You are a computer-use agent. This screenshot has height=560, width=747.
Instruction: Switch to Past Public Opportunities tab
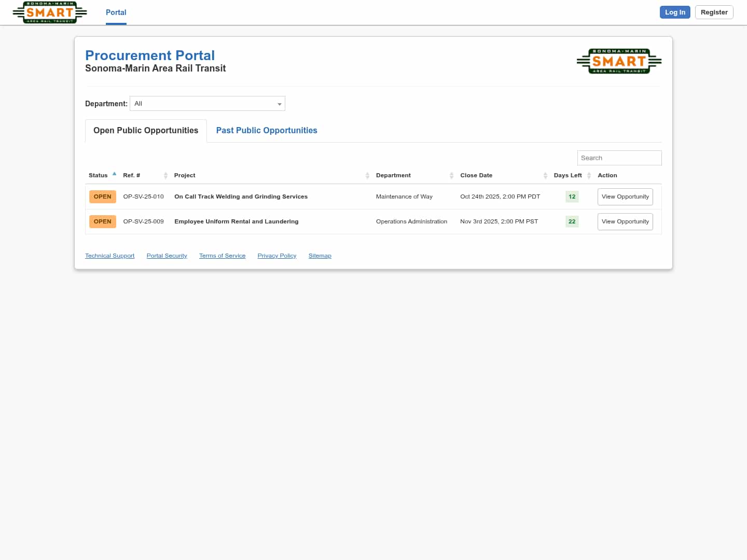click(267, 131)
